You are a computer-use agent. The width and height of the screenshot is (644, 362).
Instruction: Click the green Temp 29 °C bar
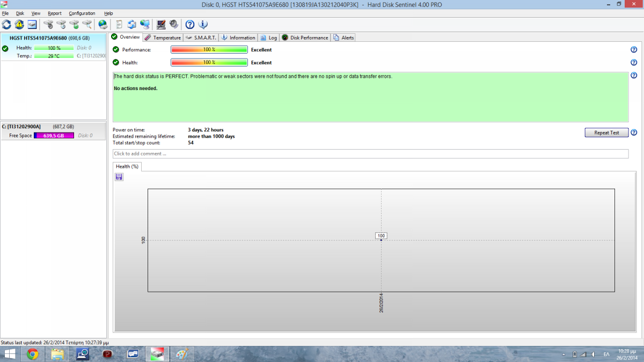54,56
